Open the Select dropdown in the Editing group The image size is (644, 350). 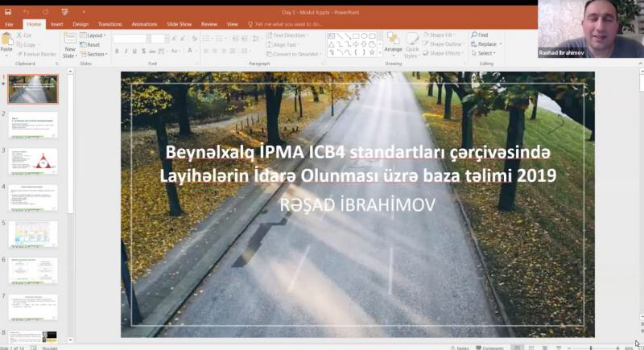click(x=485, y=54)
